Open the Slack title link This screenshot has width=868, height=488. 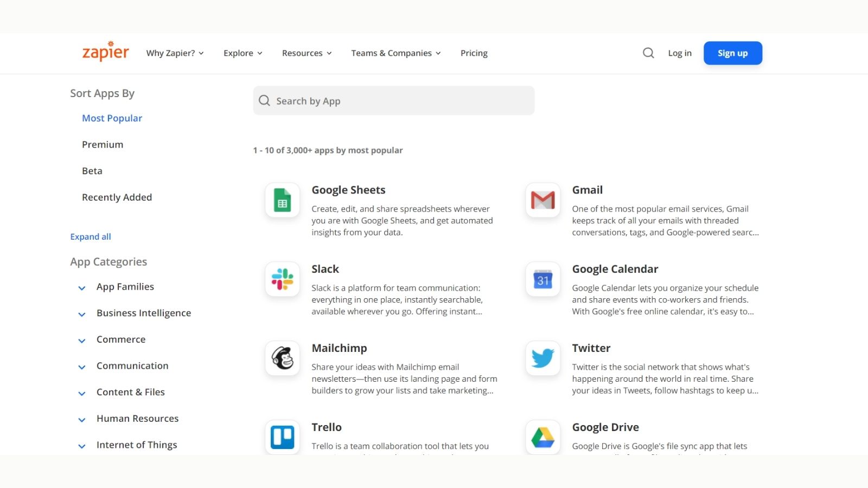[325, 269]
